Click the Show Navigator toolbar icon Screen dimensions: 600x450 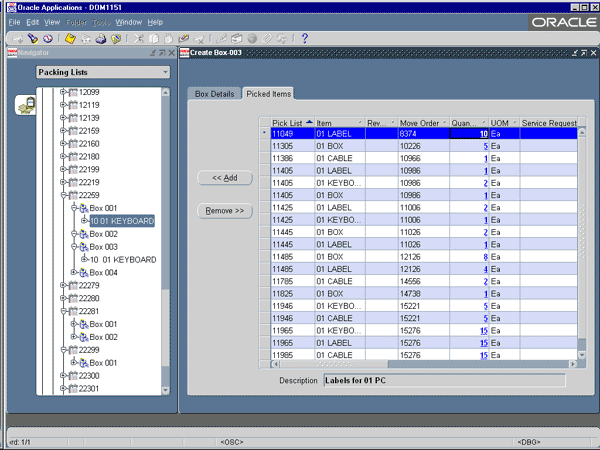[47, 38]
